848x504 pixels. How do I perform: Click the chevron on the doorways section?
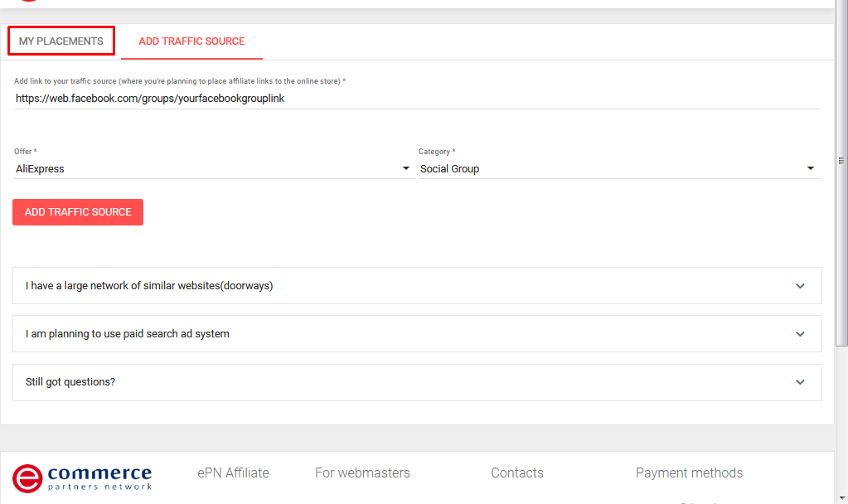pyautogui.click(x=800, y=285)
